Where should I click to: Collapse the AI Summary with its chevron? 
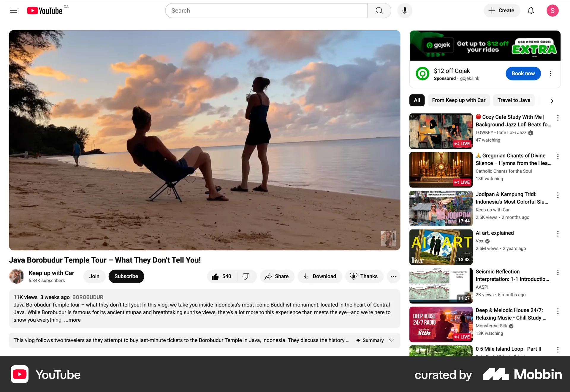(x=391, y=340)
